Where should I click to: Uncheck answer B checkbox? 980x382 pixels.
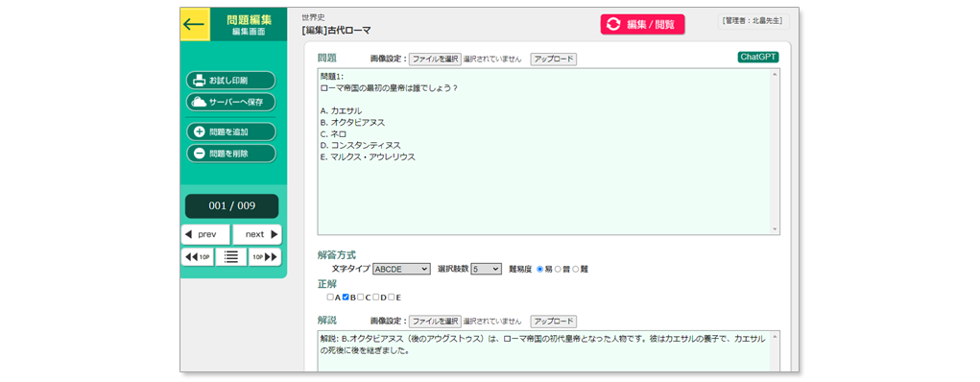[x=345, y=297]
